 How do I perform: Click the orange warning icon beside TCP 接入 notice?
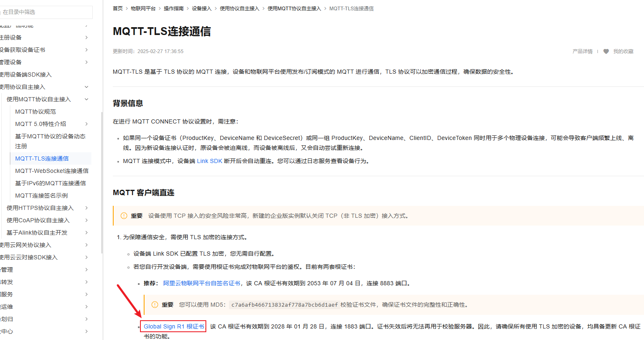point(124,216)
